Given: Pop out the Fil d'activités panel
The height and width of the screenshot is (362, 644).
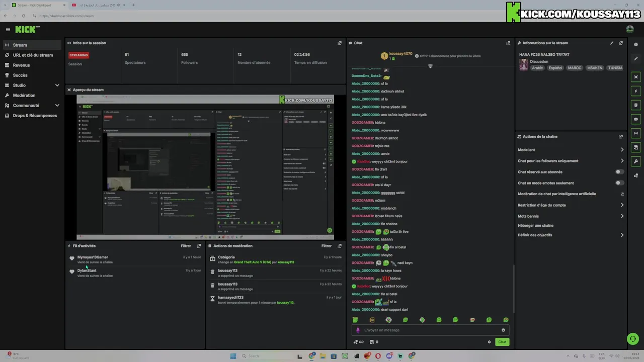Looking at the screenshot, I should pyautogui.click(x=199, y=246).
